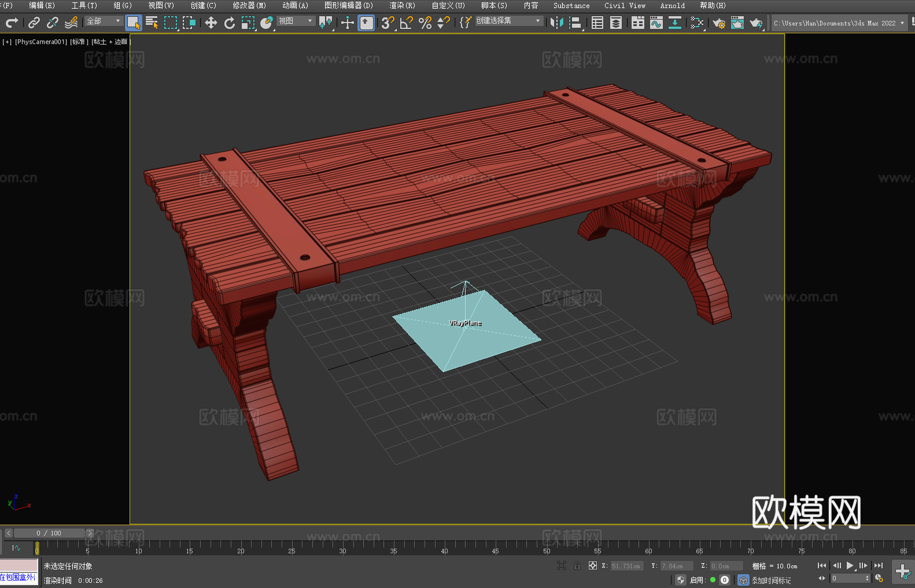Image resolution: width=915 pixels, height=588 pixels.
Task: Select the Unlink selection tool
Action: pyautogui.click(x=53, y=23)
